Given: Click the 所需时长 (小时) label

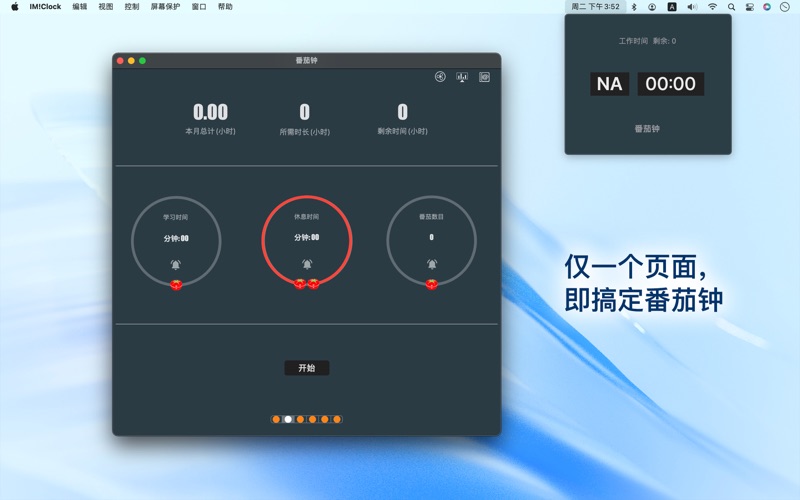Looking at the screenshot, I should 305,132.
